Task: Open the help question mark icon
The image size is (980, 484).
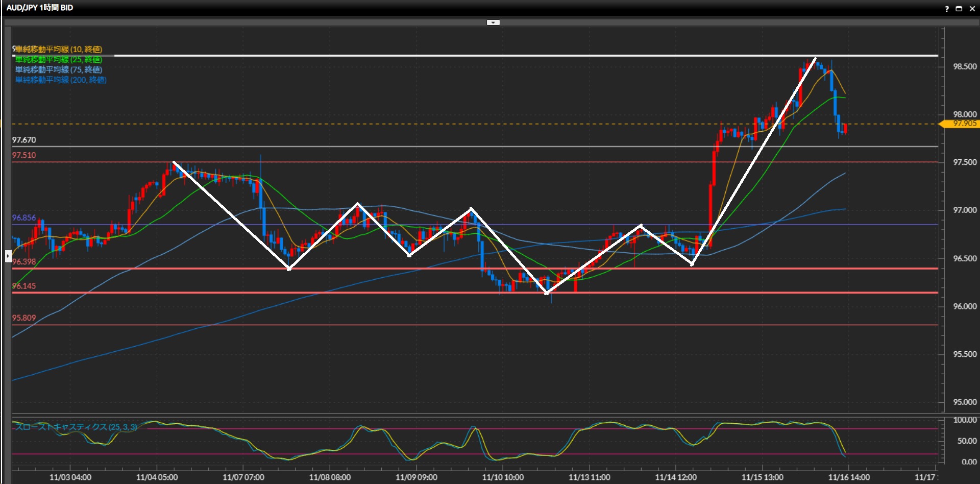Action: [x=947, y=9]
